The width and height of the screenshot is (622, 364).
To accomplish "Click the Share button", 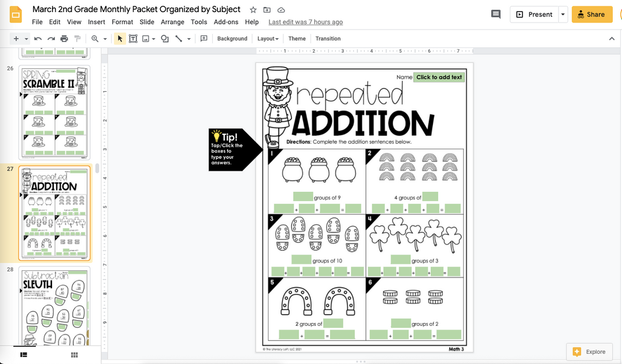I will pyautogui.click(x=592, y=14).
